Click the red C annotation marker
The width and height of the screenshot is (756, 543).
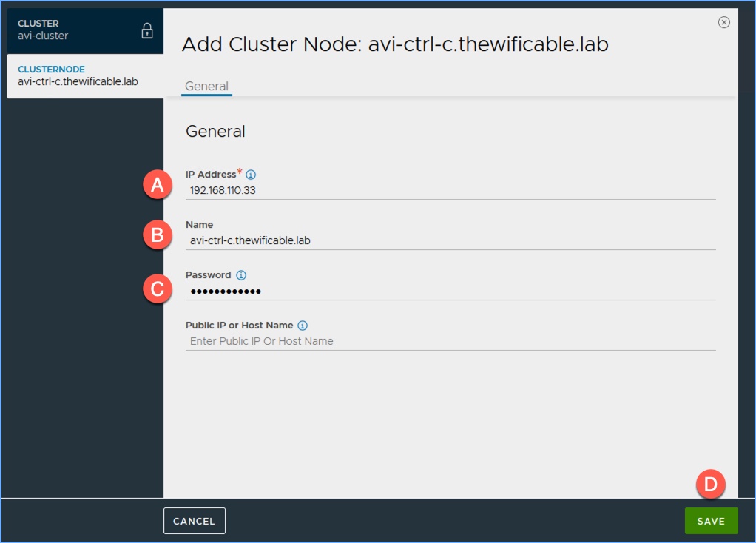pyautogui.click(x=157, y=288)
